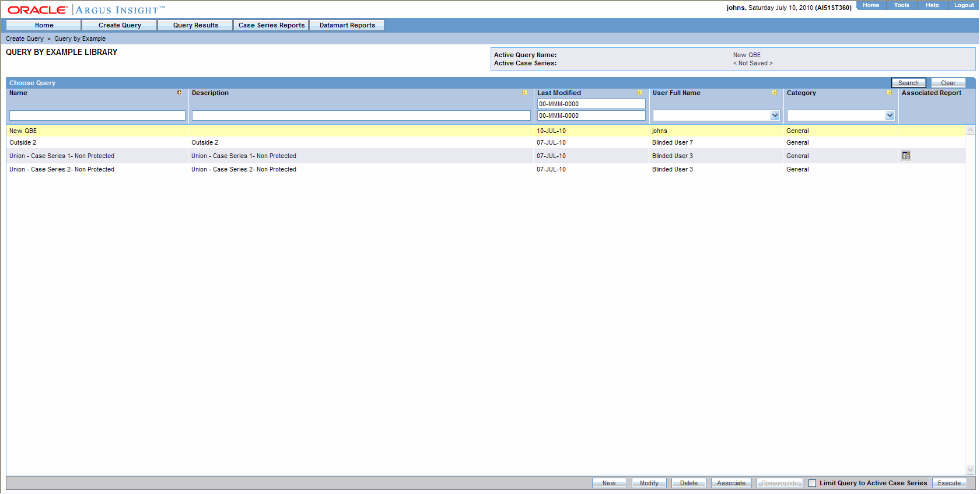This screenshot has width=980, height=494.
Task: Select 'Union - Case Series 2- Non Protected' name
Action: pyautogui.click(x=62, y=169)
